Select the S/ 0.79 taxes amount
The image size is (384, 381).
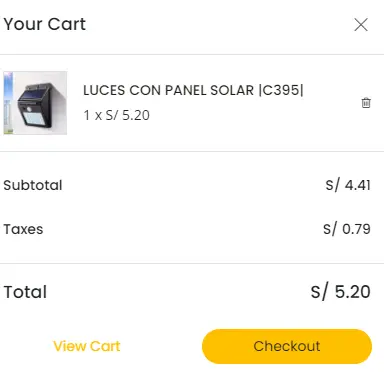[x=347, y=229]
